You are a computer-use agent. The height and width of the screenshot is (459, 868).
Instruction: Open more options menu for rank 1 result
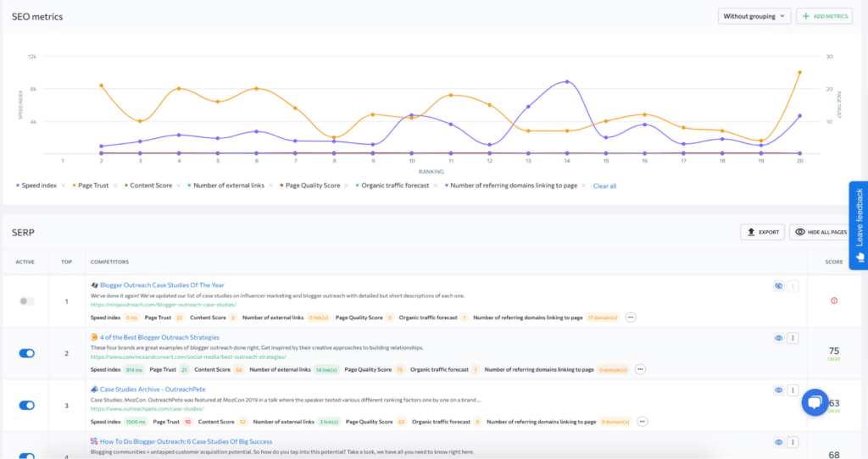coord(793,286)
